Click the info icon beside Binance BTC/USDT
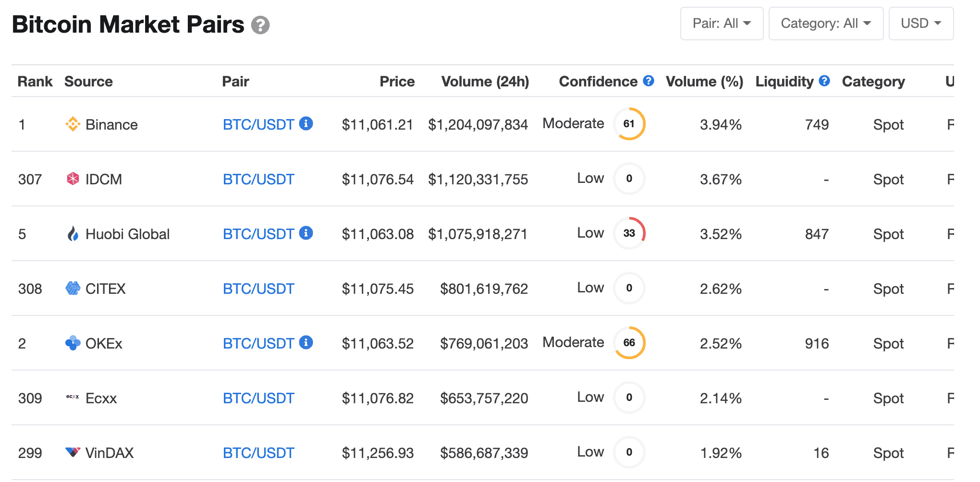 click(x=306, y=123)
